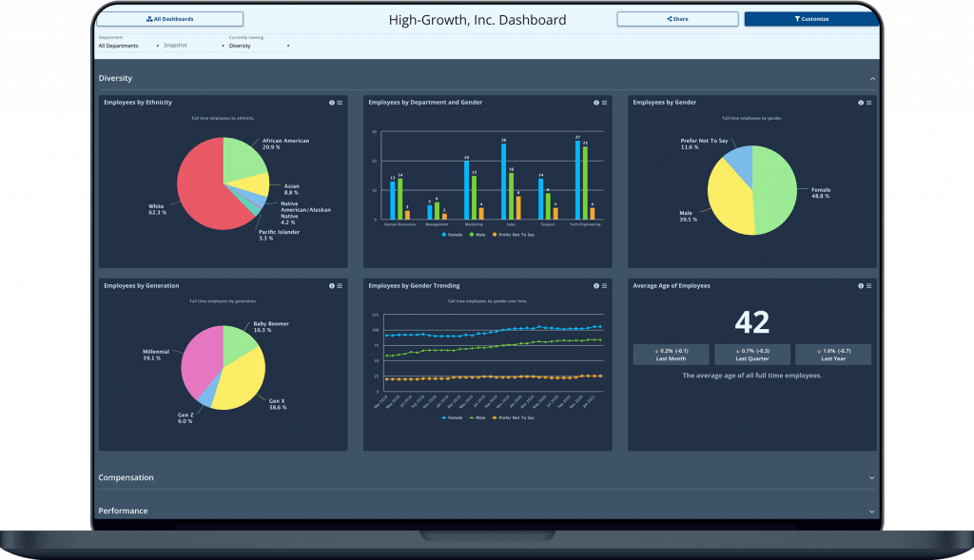Click the Sales female bar labeled 26

pyautogui.click(x=504, y=182)
